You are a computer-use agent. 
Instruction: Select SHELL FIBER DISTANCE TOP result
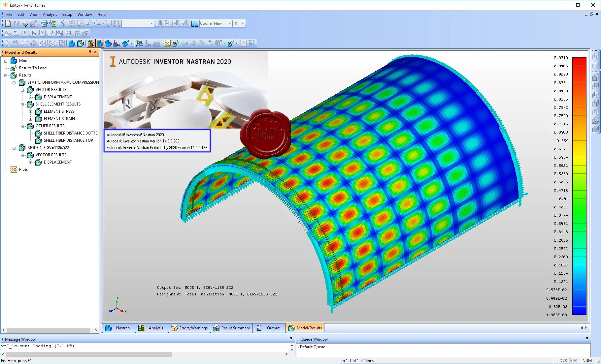tap(68, 140)
